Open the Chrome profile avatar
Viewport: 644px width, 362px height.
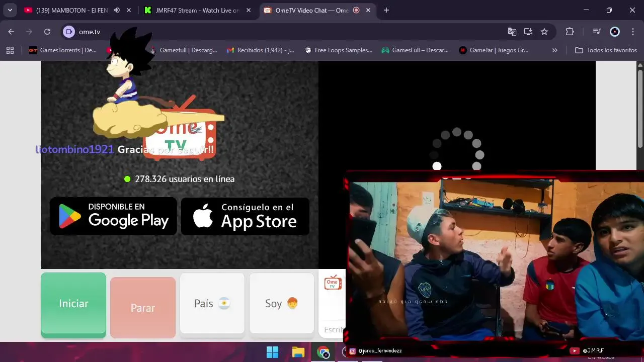(615, 32)
